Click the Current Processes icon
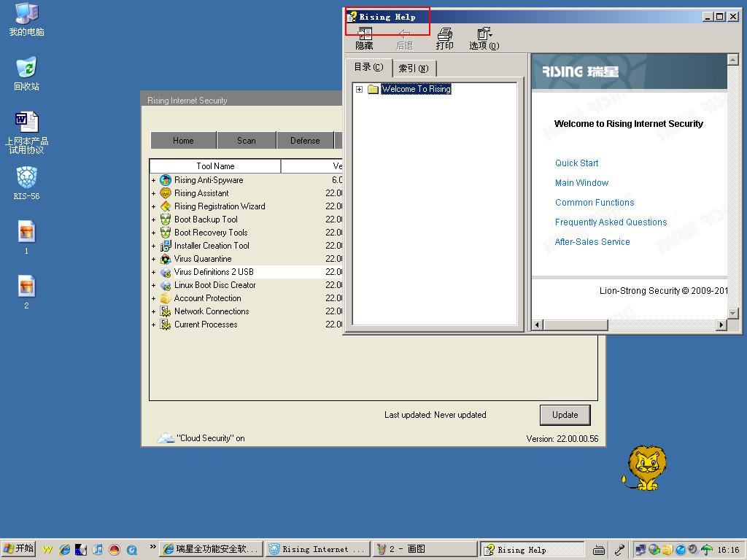747x560 pixels. click(166, 324)
